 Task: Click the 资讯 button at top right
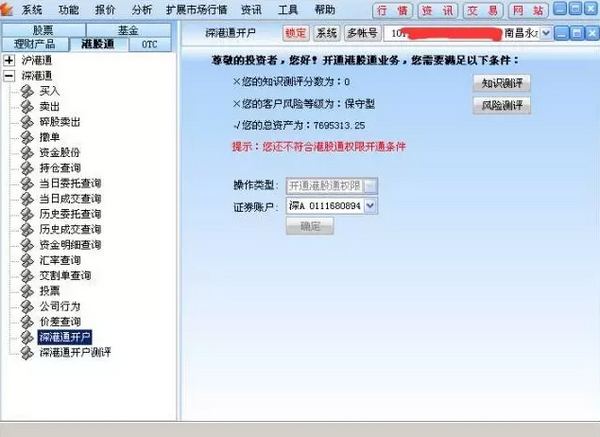tap(437, 10)
